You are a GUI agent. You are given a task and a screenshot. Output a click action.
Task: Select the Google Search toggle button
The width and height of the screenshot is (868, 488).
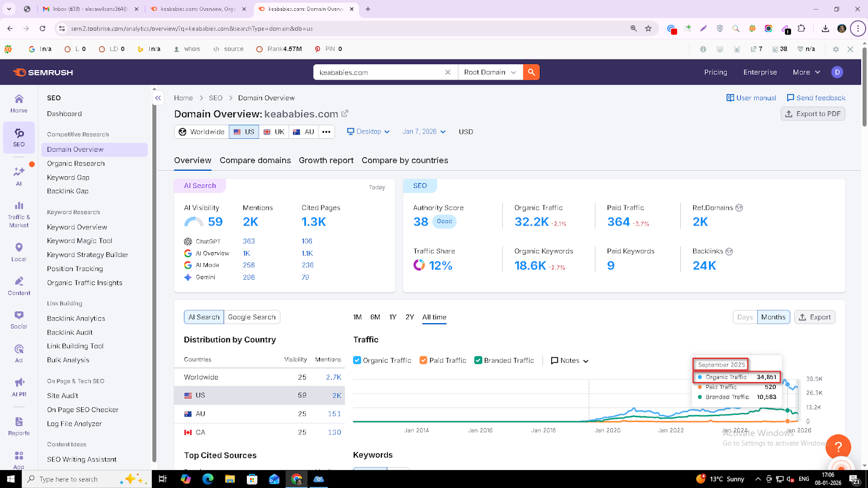pos(252,317)
